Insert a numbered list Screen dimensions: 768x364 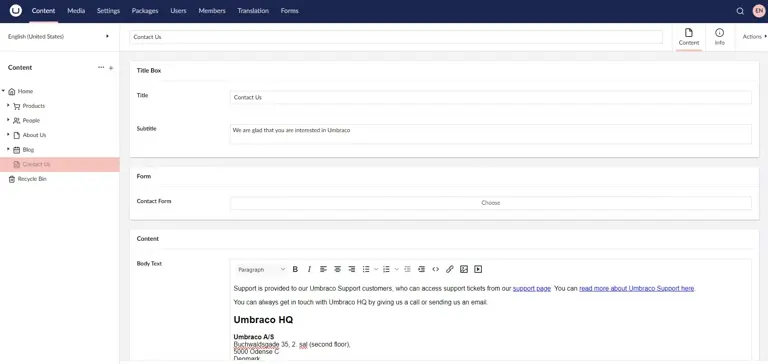pos(386,269)
